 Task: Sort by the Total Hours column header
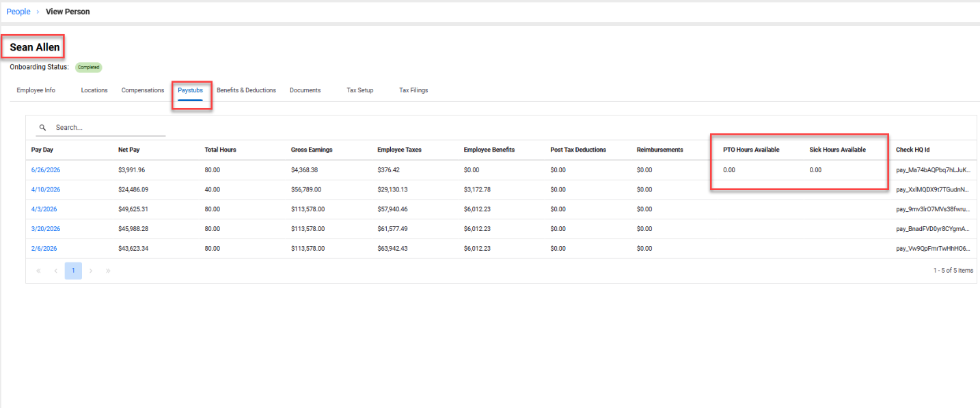pyautogui.click(x=220, y=150)
